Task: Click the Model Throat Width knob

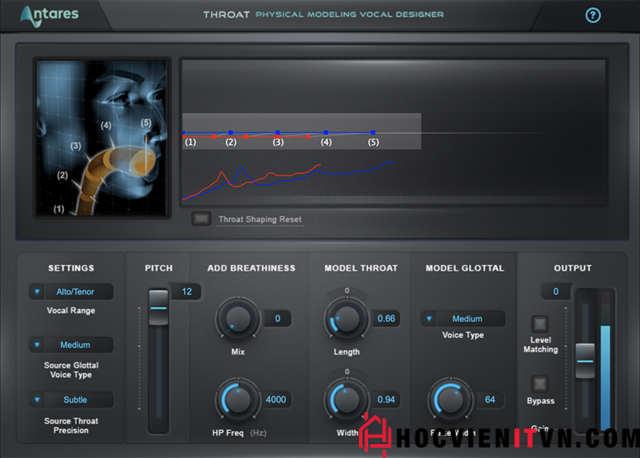Action: [347, 400]
